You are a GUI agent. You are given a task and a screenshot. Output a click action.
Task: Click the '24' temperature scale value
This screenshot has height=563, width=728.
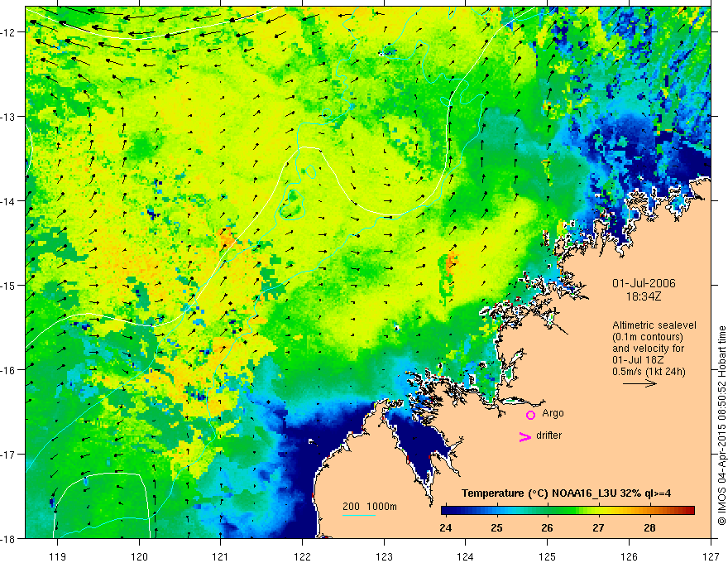[x=445, y=527]
